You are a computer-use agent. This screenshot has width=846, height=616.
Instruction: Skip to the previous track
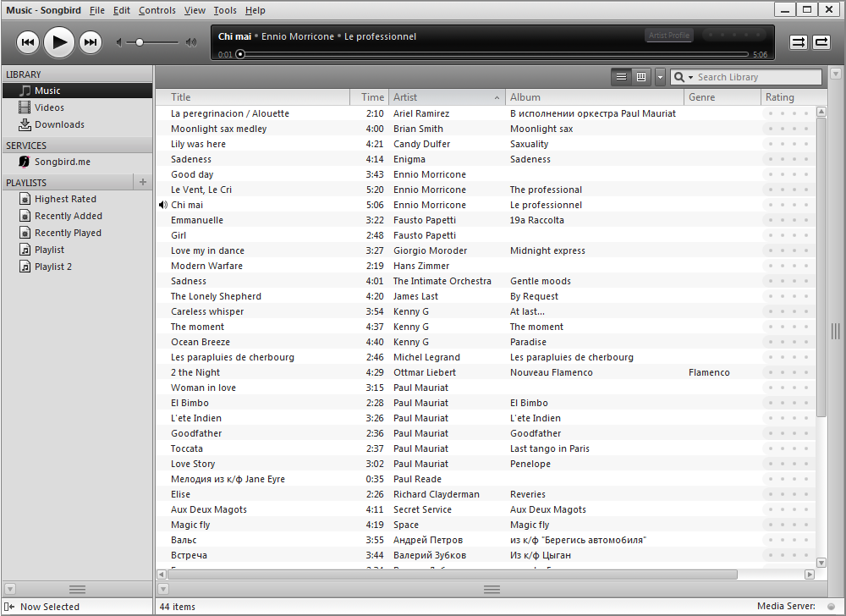click(x=28, y=42)
